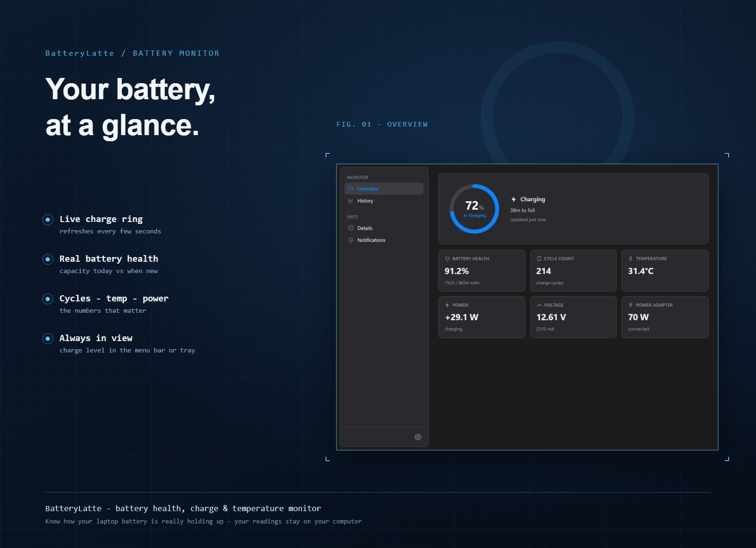Click the bell icon beside Notifications
This screenshot has width=756, height=548.
point(351,240)
